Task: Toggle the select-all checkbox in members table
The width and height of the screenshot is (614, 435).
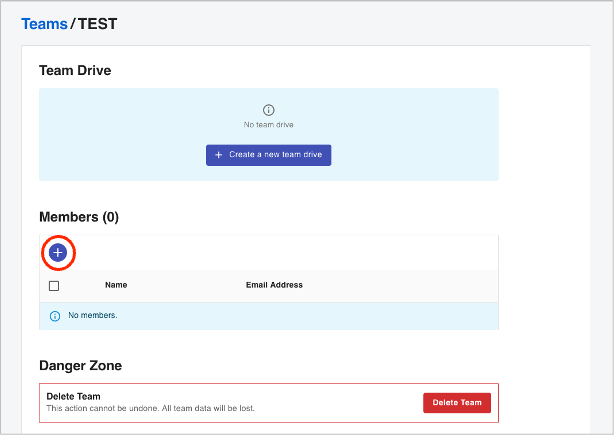Action: (54, 285)
